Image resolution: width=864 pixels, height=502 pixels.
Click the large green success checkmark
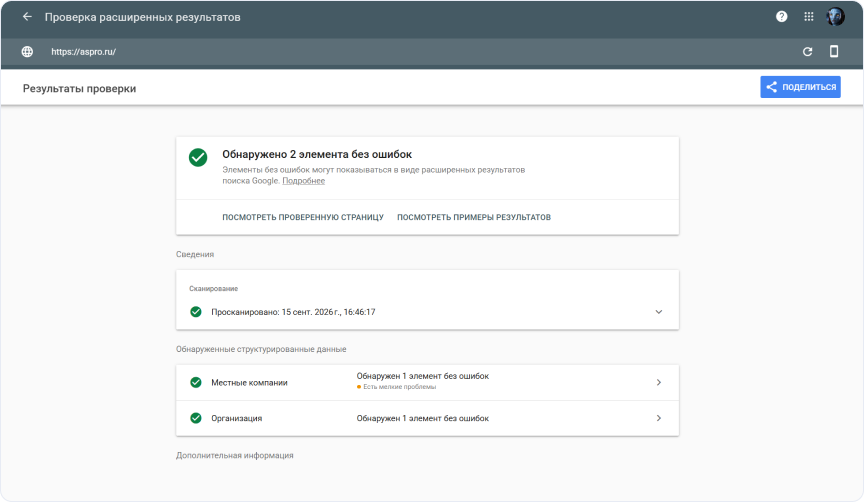198,158
